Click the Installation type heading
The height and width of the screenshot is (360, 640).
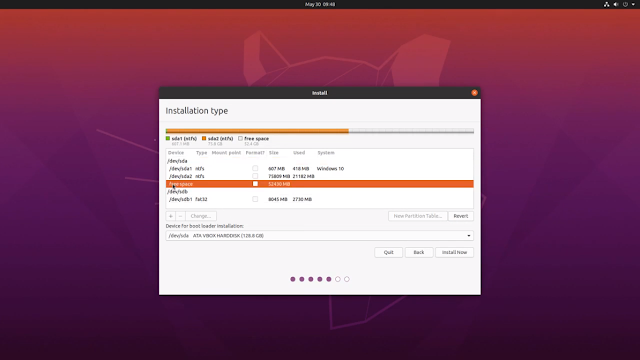197,111
